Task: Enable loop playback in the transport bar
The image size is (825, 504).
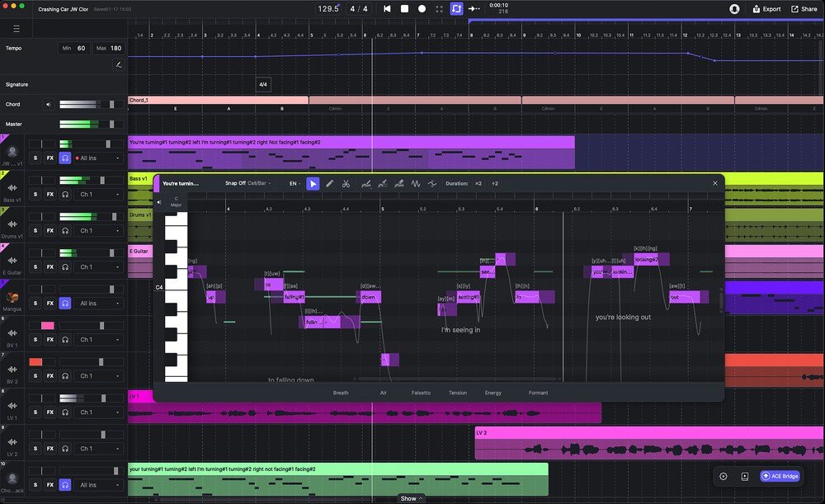Action: pyautogui.click(x=456, y=8)
